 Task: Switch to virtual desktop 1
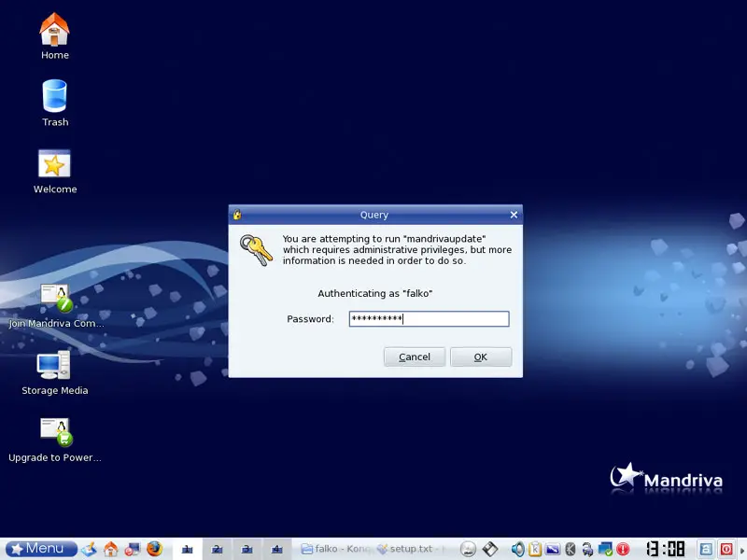point(188,549)
